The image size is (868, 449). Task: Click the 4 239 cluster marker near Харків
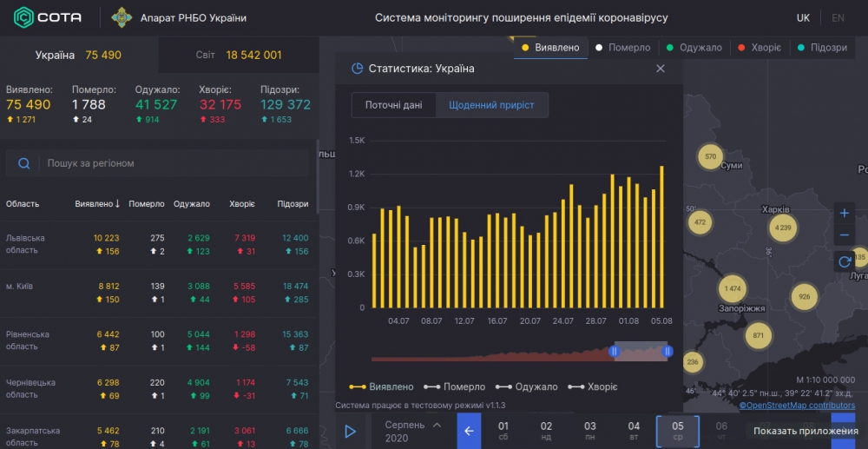click(x=782, y=228)
